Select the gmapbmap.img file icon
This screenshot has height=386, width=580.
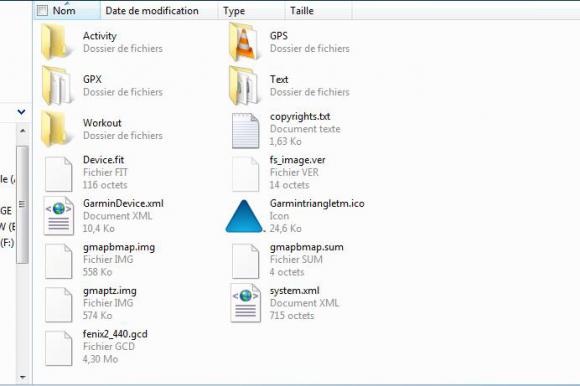pos(58,261)
